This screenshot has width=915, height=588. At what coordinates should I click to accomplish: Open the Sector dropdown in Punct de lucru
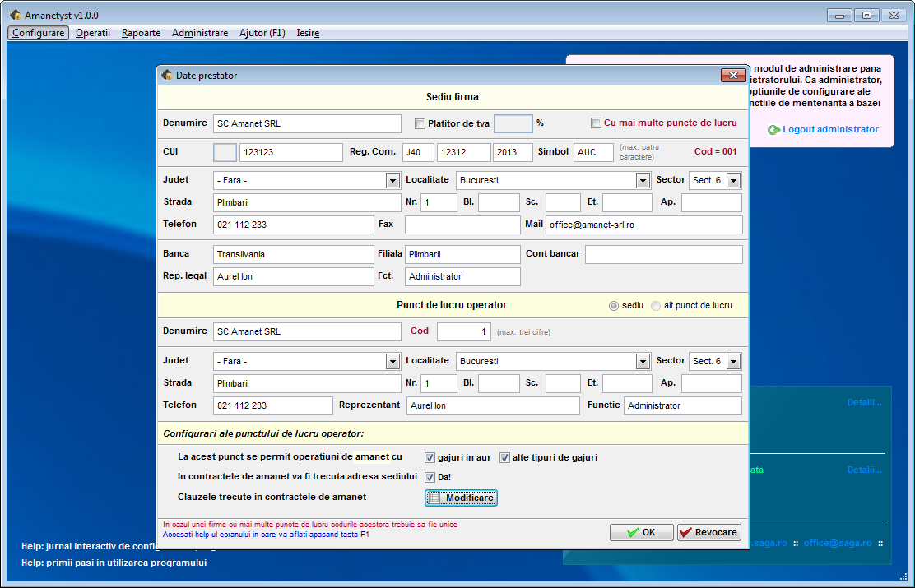pyautogui.click(x=732, y=361)
